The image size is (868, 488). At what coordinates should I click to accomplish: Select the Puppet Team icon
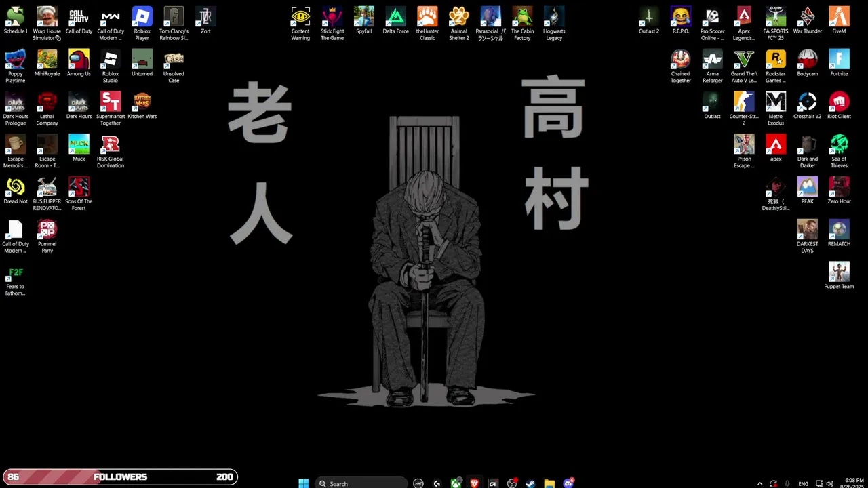click(x=839, y=276)
